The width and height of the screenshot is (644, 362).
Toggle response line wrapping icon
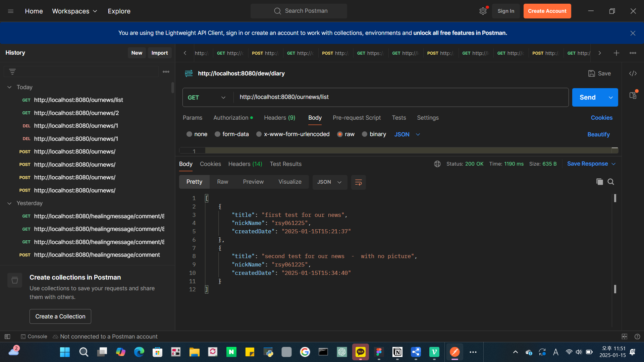(359, 182)
